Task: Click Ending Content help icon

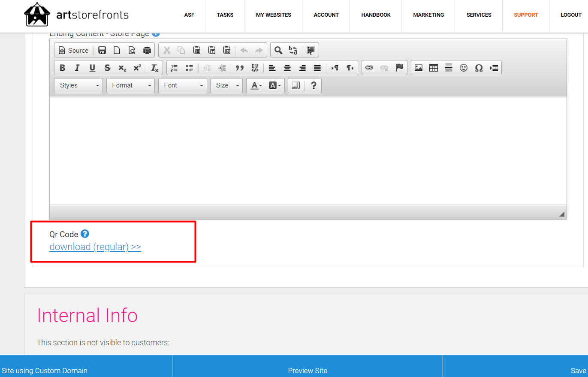Action: tap(156, 34)
